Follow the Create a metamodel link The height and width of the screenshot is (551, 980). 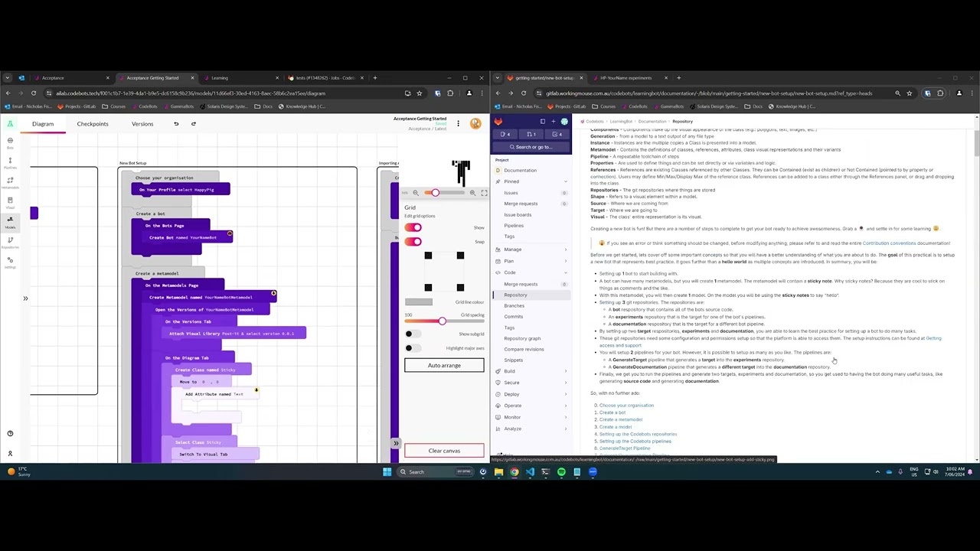(x=621, y=419)
